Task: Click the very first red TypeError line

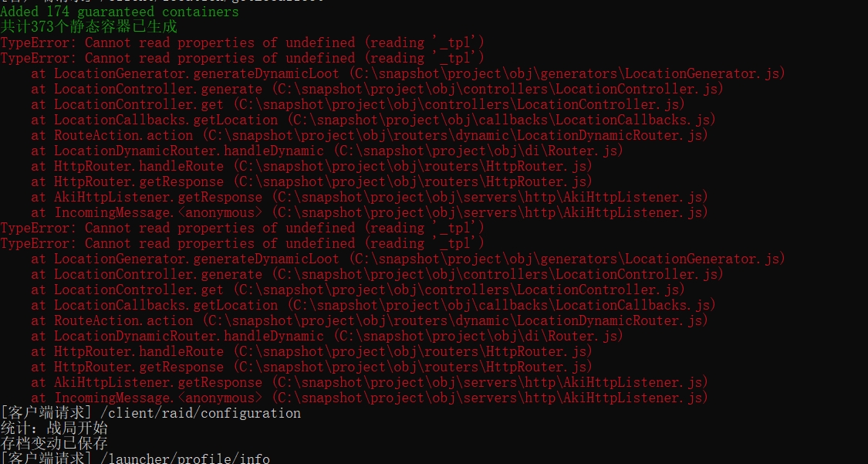Action: 242,42
